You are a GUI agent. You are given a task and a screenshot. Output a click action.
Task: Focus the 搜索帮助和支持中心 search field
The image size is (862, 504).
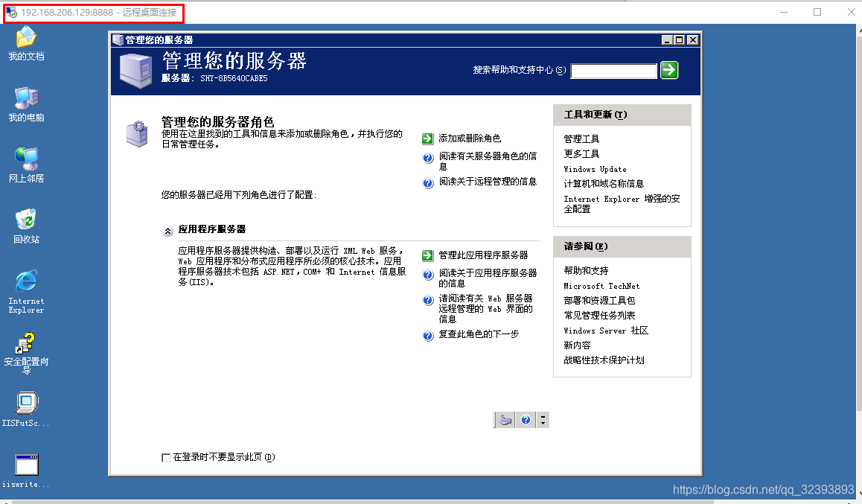613,71
